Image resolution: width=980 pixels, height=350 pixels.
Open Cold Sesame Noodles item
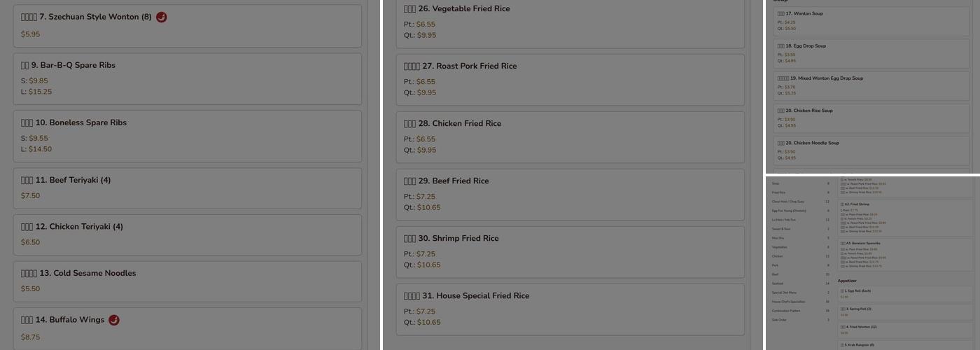[x=187, y=281]
